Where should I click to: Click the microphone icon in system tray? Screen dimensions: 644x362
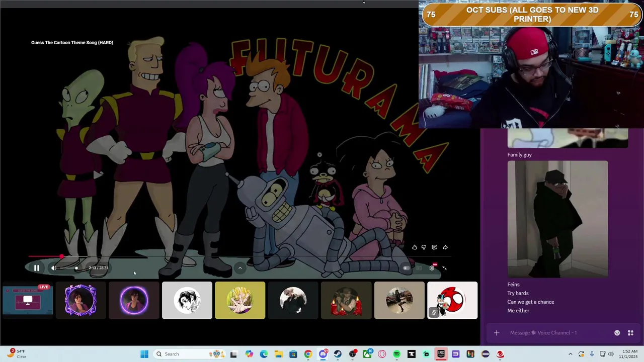click(x=592, y=354)
